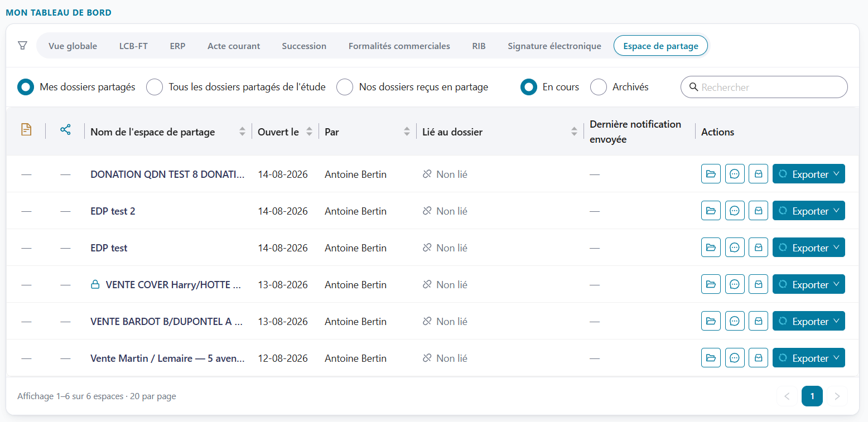Viewport: 868px width, 422px height.
Task: Expand Exporter menu for Vente Martin / Lemaire
Action: pos(809,358)
